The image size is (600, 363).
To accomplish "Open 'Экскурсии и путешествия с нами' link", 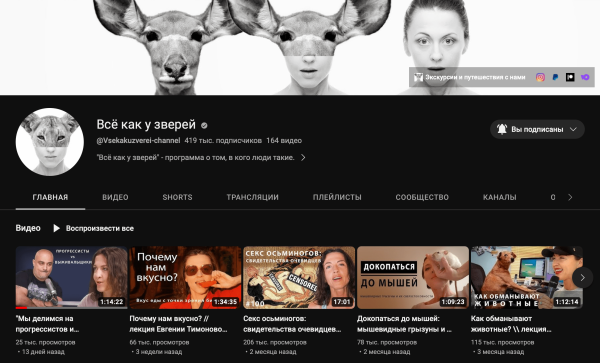I will pyautogui.click(x=475, y=77).
